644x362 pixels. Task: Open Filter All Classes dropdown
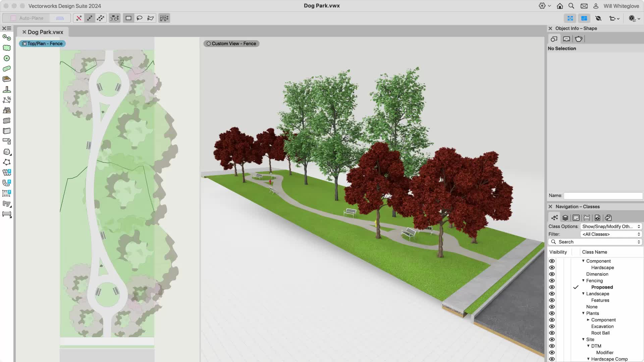[610, 234]
